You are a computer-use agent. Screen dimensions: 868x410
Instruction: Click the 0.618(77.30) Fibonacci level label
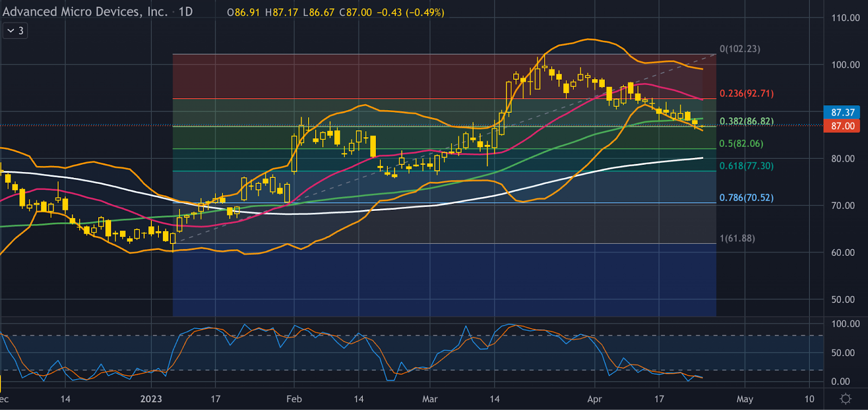click(746, 166)
